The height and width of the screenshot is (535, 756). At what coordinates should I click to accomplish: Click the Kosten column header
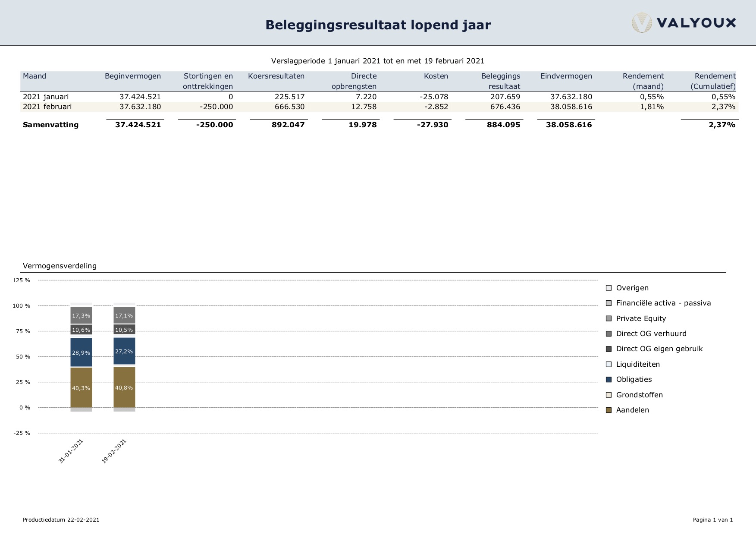point(436,76)
